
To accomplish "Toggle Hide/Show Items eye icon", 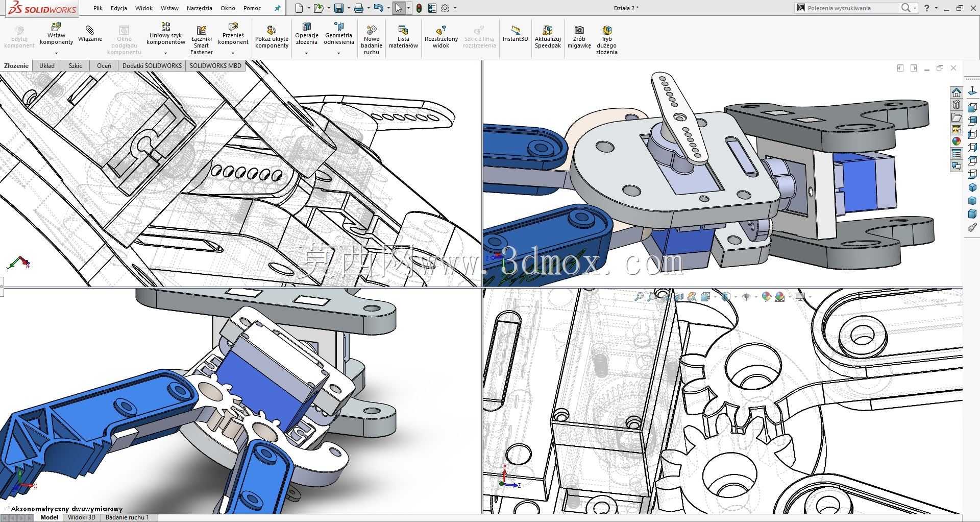I will (x=747, y=297).
